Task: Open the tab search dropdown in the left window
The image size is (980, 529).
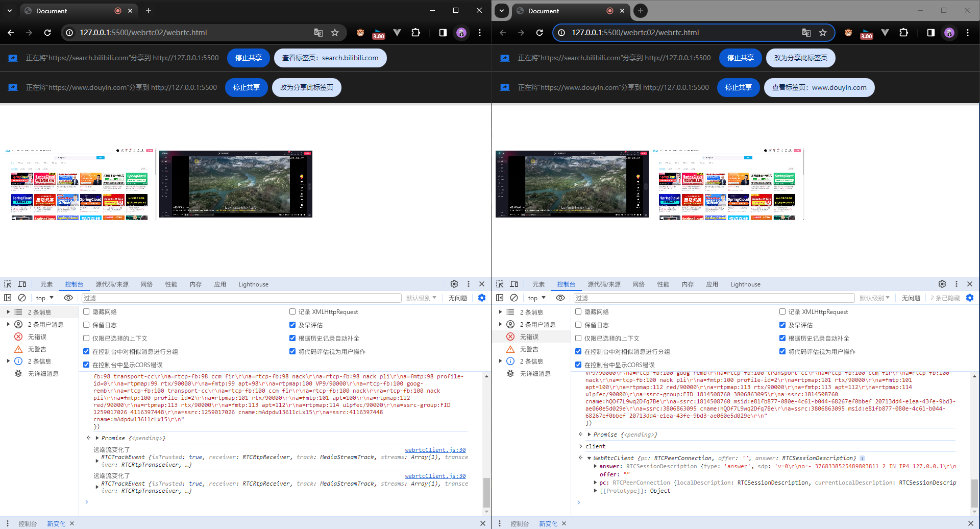Action: (10, 11)
